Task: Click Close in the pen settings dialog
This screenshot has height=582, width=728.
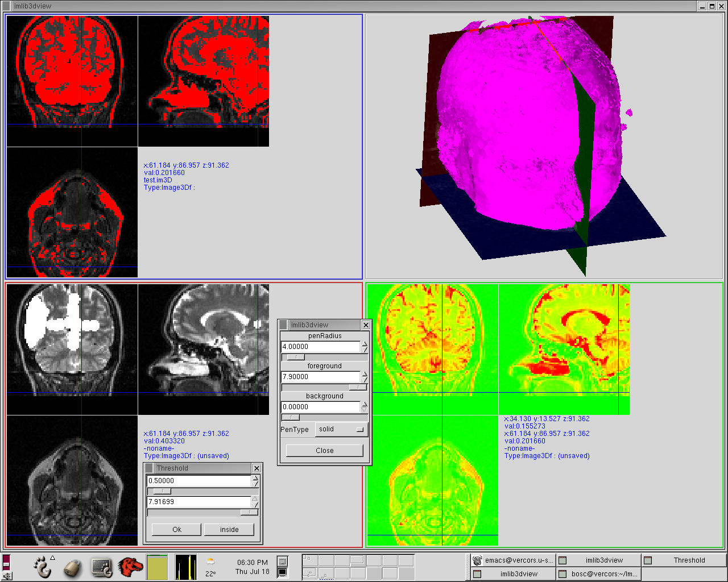Action: tap(324, 451)
